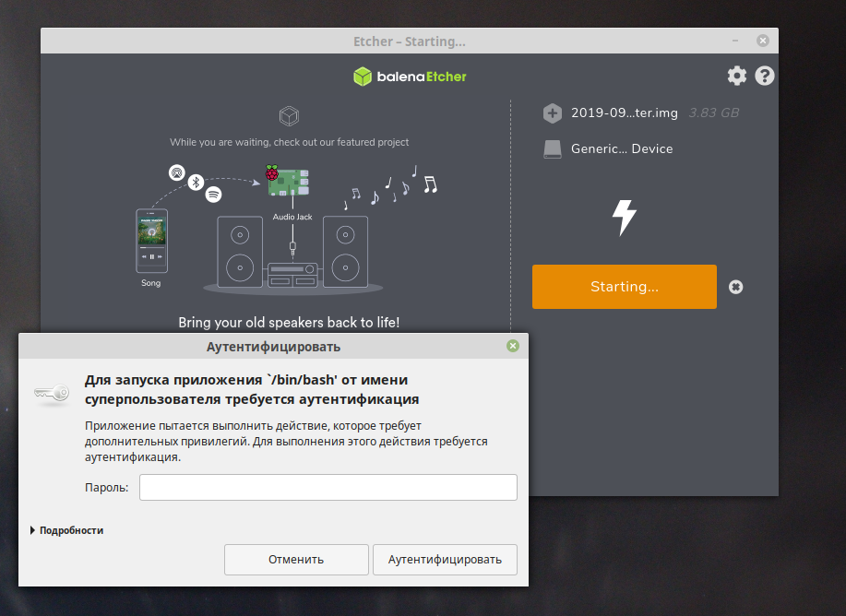Minimize the Etcher window

[735, 41]
